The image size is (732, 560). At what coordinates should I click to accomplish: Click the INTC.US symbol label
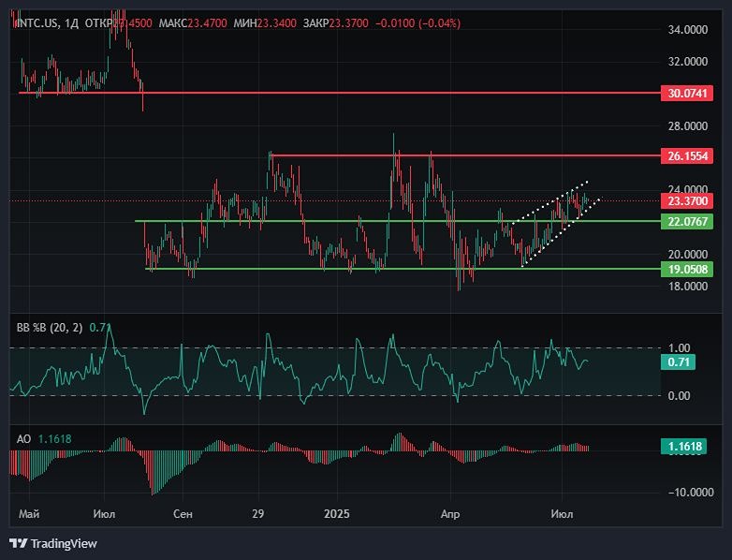pos(37,22)
